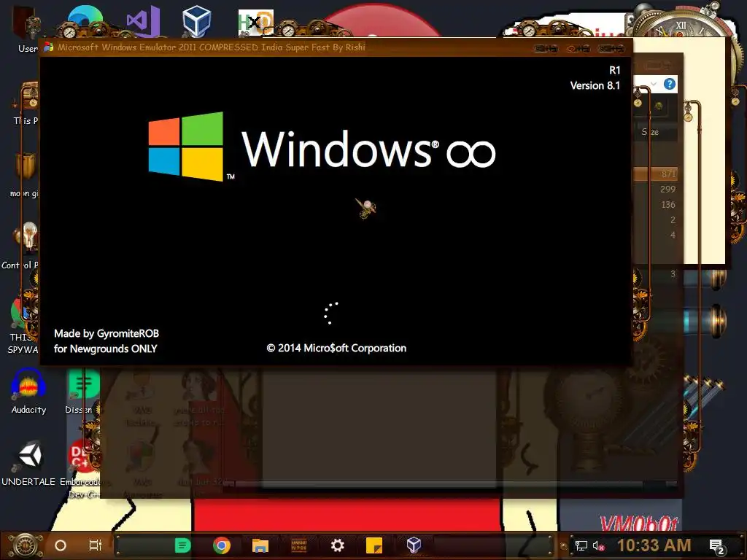
Task: Select the User folder desktop icon
Action: click(x=27, y=28)
